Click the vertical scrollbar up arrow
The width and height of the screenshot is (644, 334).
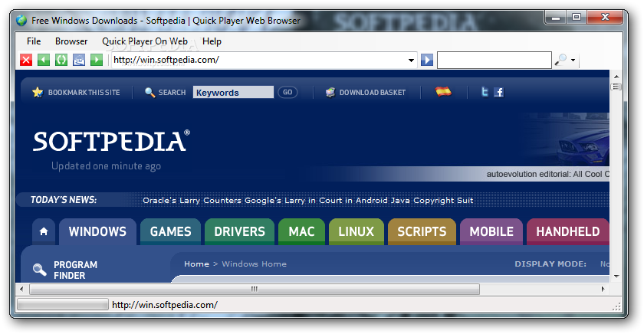[x=616, y=77]
